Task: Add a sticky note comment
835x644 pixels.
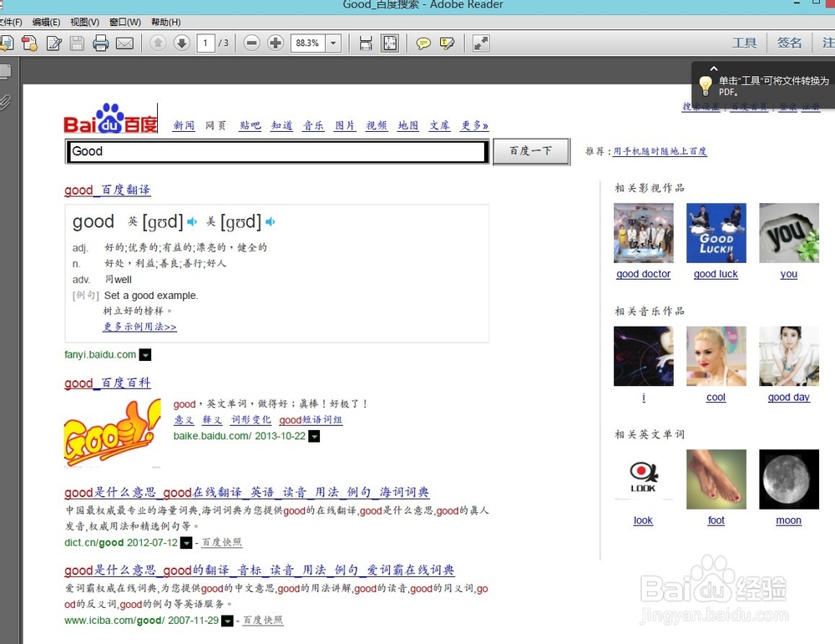Action: pyautogui.click(x=423, y=43)
